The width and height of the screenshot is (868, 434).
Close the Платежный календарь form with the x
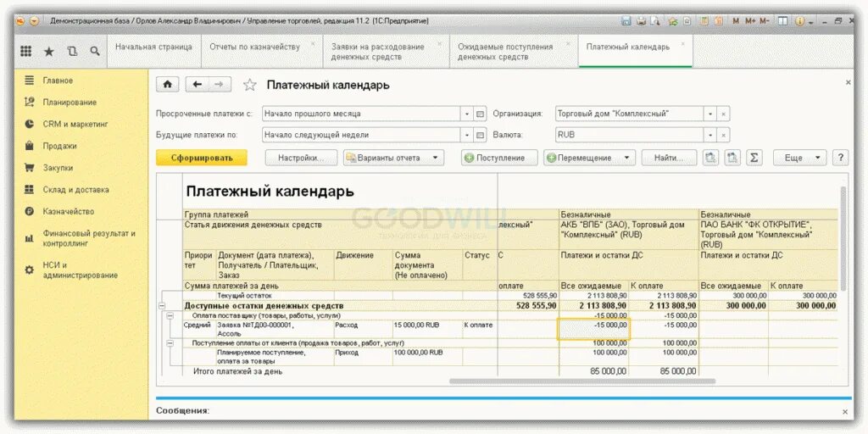point(848,82)
